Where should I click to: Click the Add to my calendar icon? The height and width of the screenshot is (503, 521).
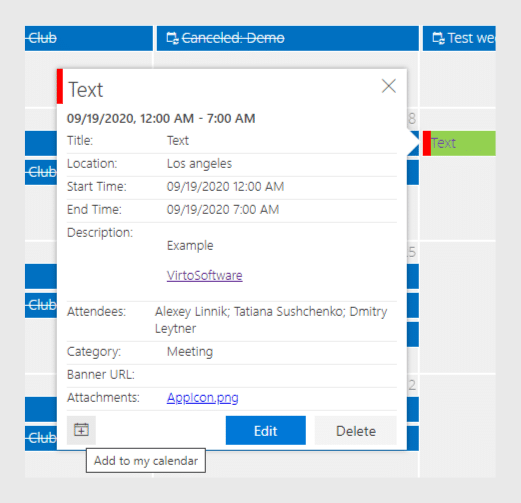[81, 430]
